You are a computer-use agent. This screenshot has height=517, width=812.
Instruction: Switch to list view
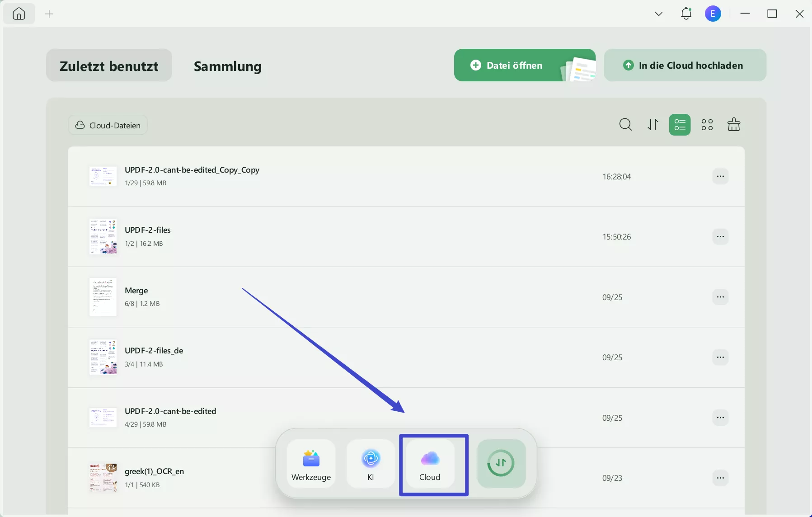pyautogui.click(x=680, y=125)
